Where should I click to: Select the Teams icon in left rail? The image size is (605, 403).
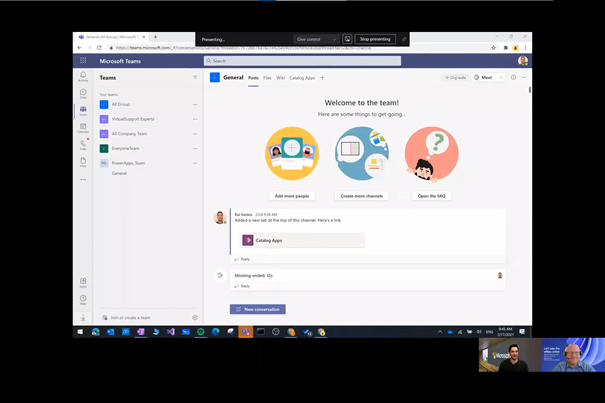pos(83,111)
